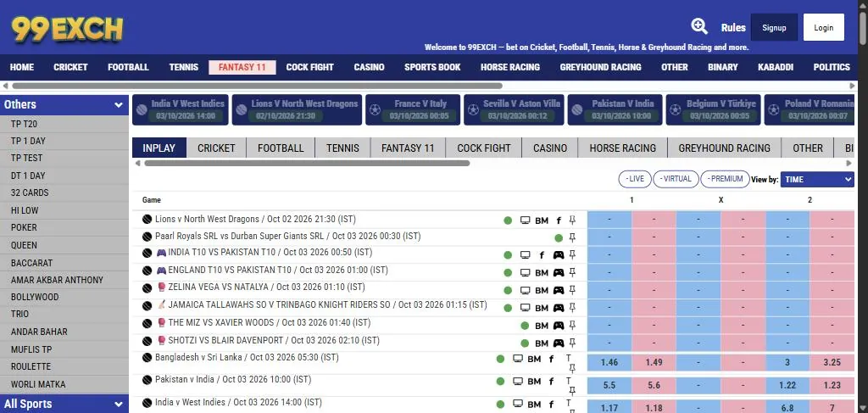
Task: Open the France V Italy event card
Action: click(x=413, y=109)
